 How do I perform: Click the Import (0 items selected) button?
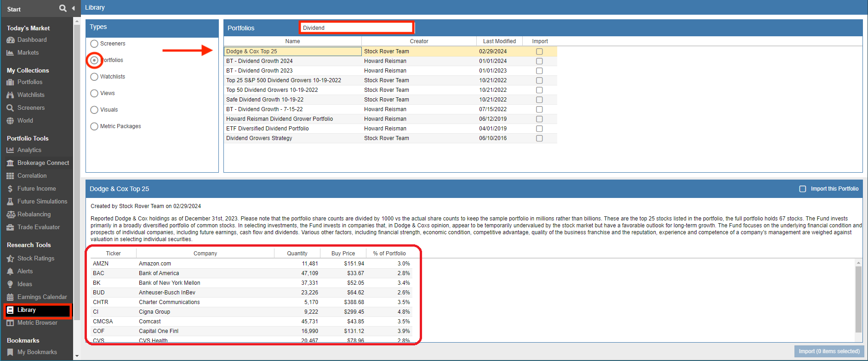(829, 351)
